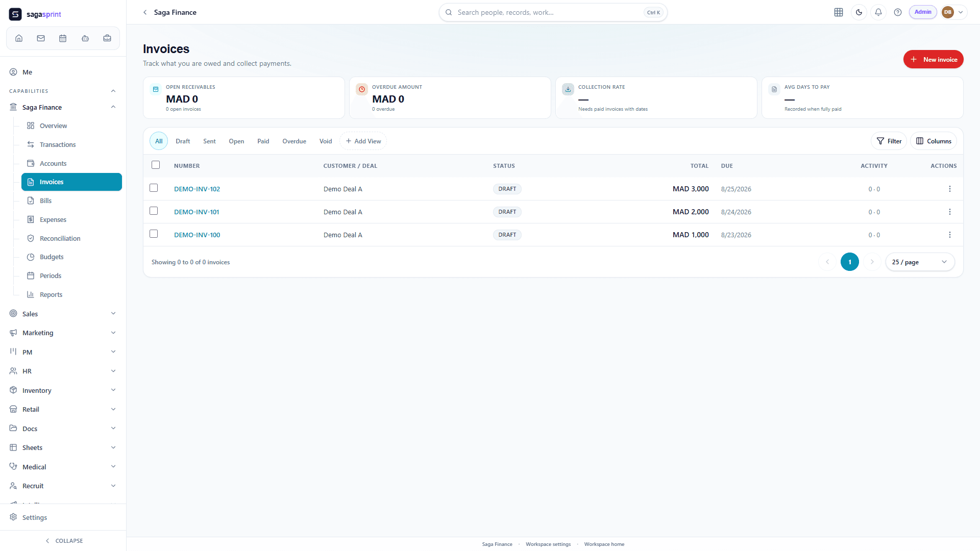
Task: Open Periods in sidebar
Action: coord(71,276)
